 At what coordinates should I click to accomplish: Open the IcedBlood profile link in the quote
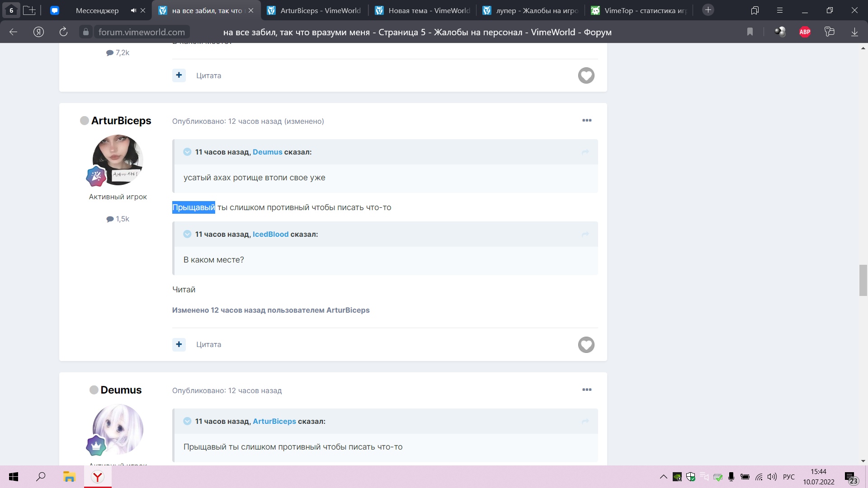pyautogui.click(x=270, y=234)
